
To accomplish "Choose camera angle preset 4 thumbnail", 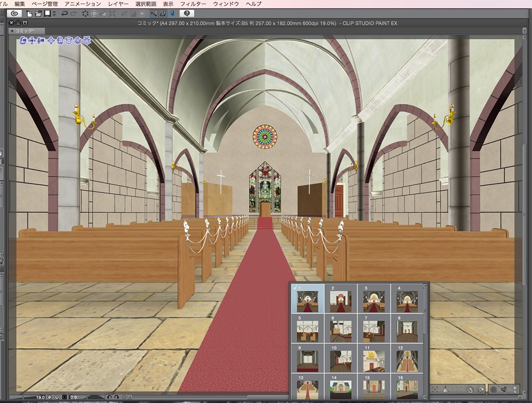I will [407, 299].
